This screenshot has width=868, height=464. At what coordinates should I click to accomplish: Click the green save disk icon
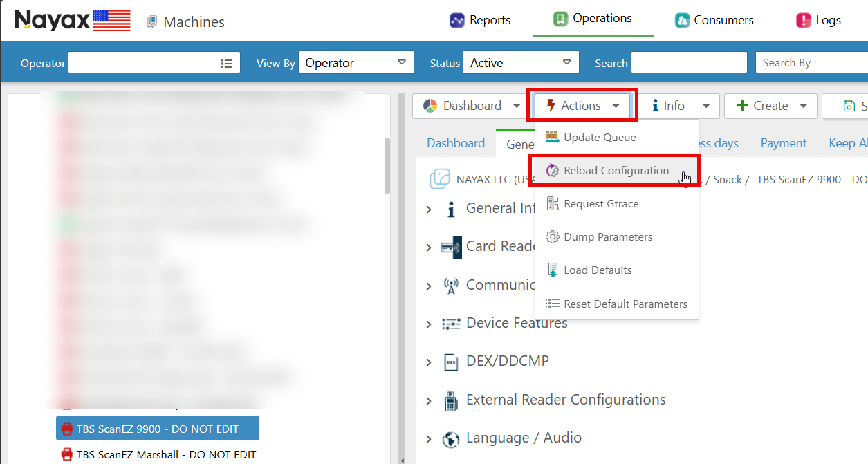(849, 106)
